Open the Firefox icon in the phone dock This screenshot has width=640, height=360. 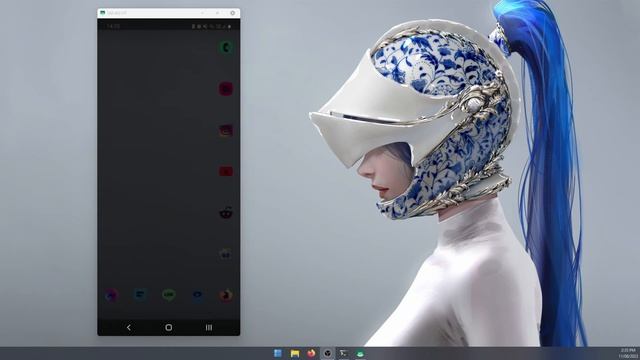[x=226, y=295]
